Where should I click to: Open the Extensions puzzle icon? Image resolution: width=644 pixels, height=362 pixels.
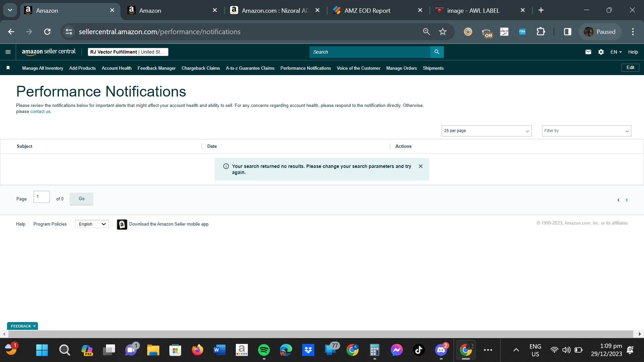(541, 32)
